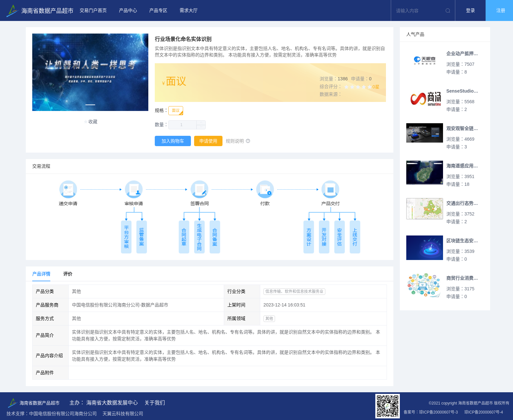
Task: Click the info icon beside 规则说明
Action: 248,141
